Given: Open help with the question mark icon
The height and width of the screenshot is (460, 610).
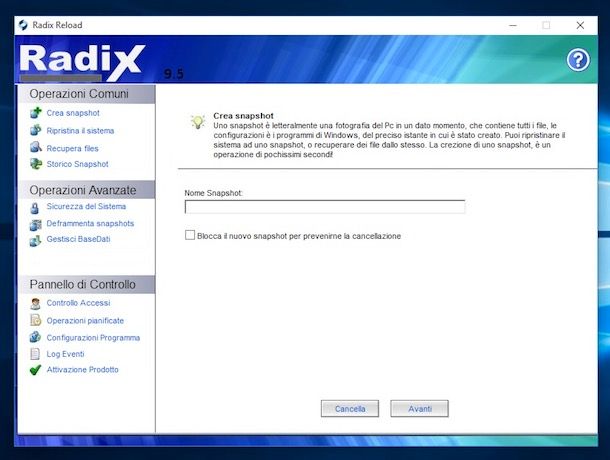Looking at the screenshot, I should (578, 60).
